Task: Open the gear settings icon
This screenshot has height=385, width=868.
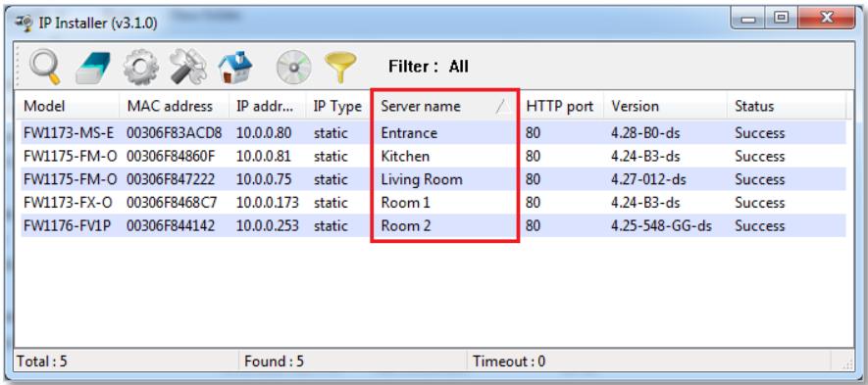Action: click(140, 68)
